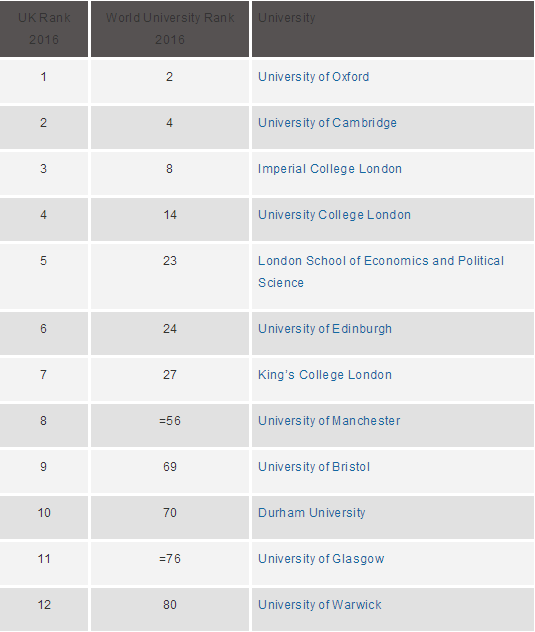Open University of Warwick link
The width and height of the screenshot is (535, 632).
click(x=320, y=605)
